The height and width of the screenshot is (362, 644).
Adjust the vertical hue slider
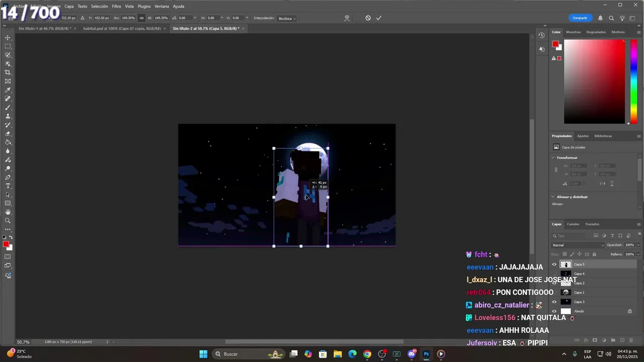(x=634, y=81)
